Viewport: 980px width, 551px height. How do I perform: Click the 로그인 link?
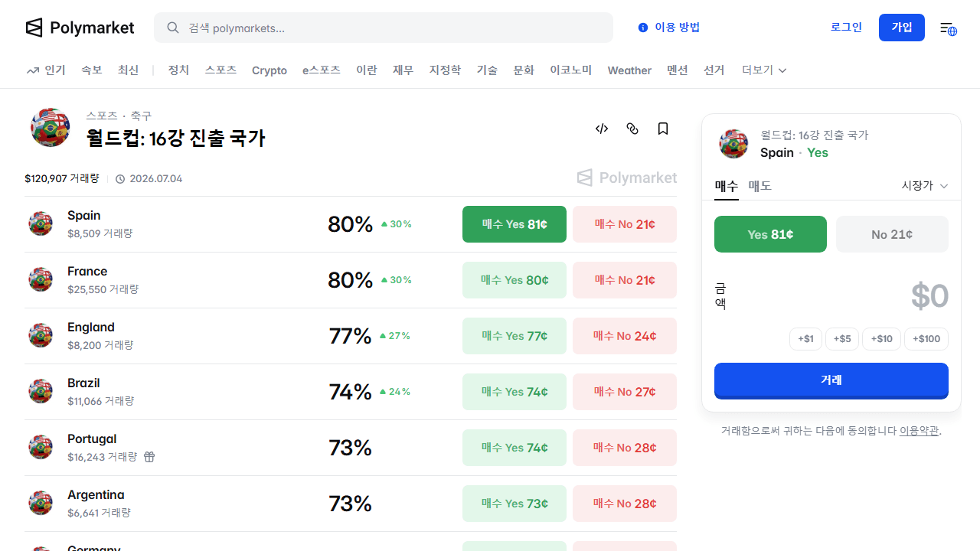click(846, 28)
